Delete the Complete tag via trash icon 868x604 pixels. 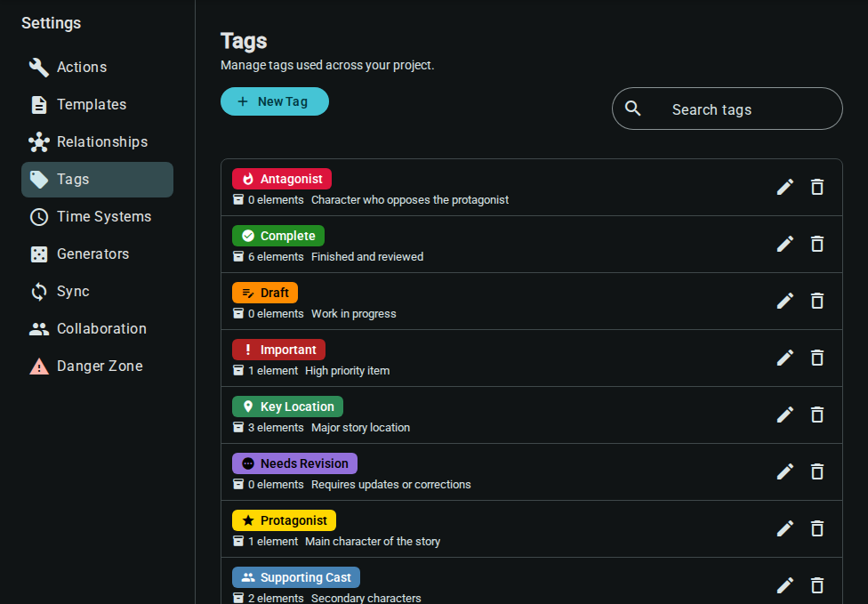817,244
